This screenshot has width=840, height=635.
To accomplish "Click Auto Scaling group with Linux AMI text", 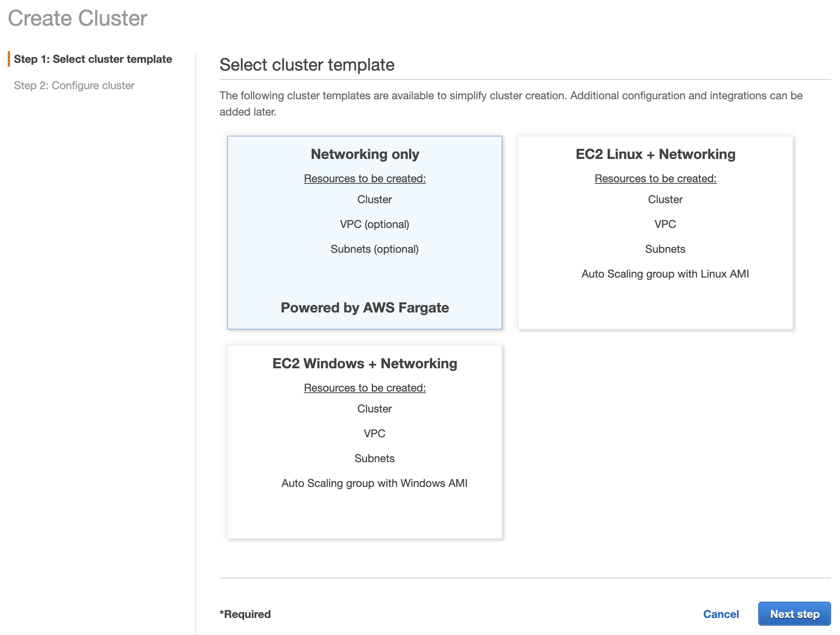I will tap(664, 273).
